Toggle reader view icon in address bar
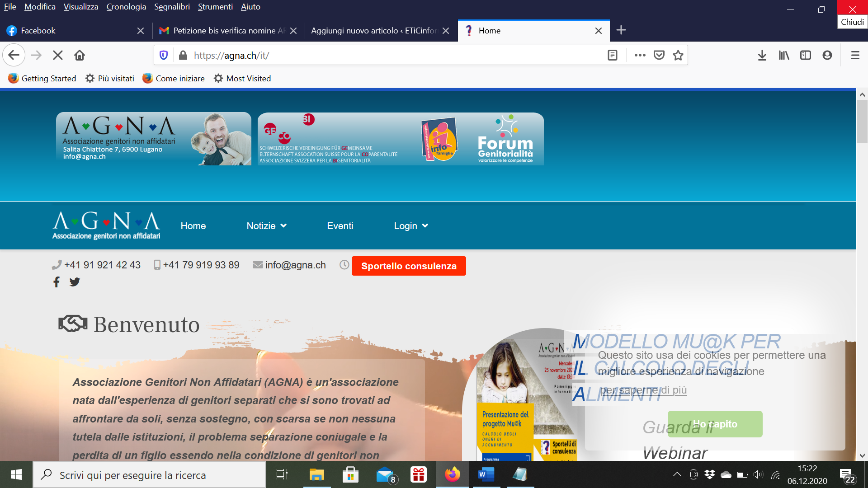This screenshot has width=868, height=488. 613,55
